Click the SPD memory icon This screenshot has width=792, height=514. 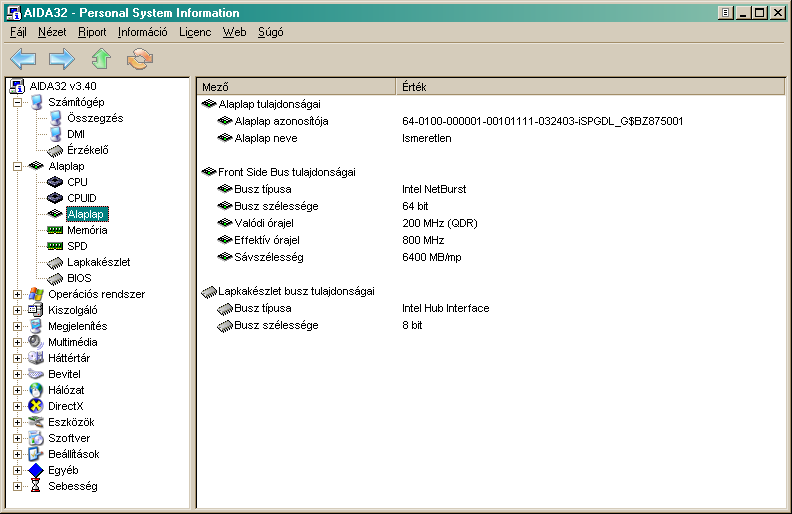click(x=55, y=246)
